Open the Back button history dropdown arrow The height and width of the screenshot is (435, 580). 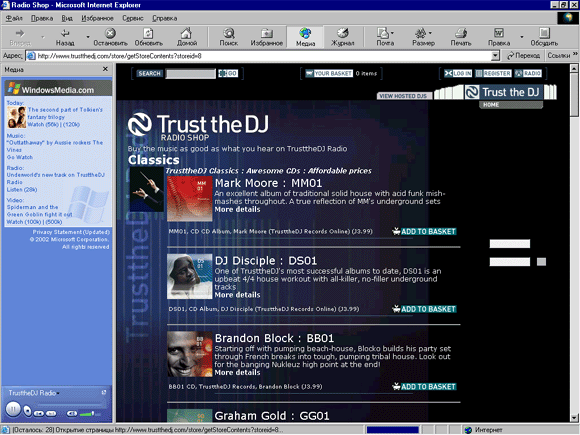tap(88, 37)
